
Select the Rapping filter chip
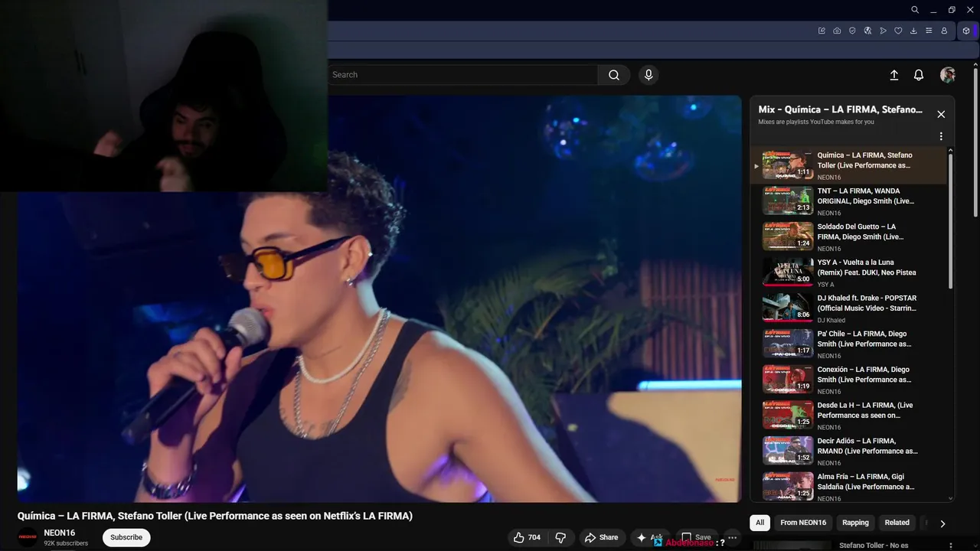coord(855,523)
